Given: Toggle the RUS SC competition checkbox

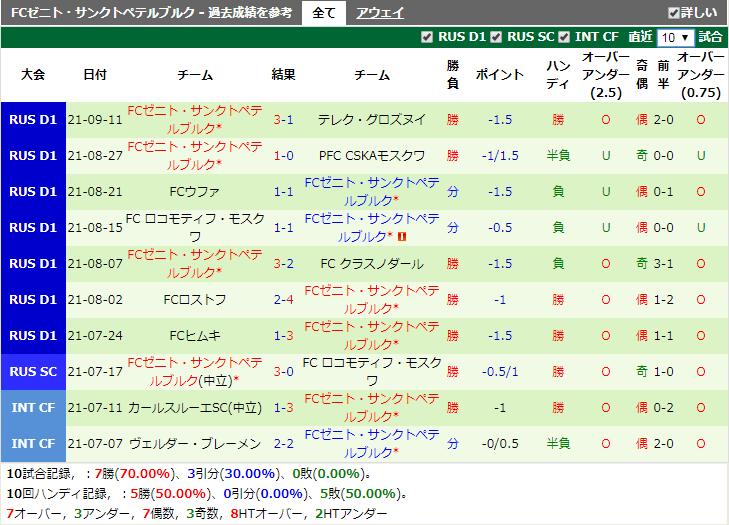Looking at the screenshot, I should coord(496,37).
